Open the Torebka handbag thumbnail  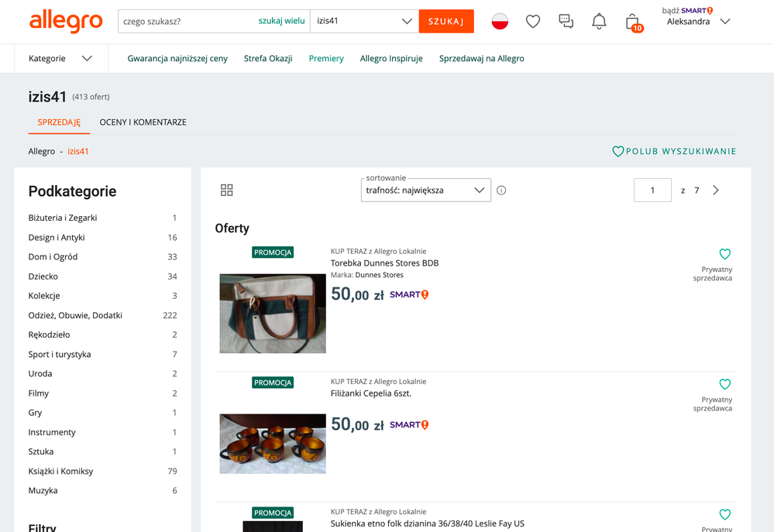point(273,314)
